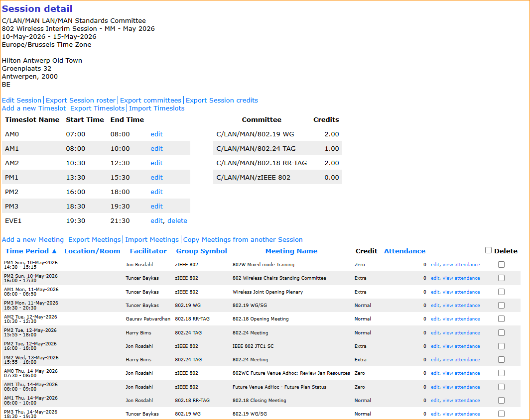Click Import Timeslots link
The height and width of the screenshot is (420, 530).
156,108
